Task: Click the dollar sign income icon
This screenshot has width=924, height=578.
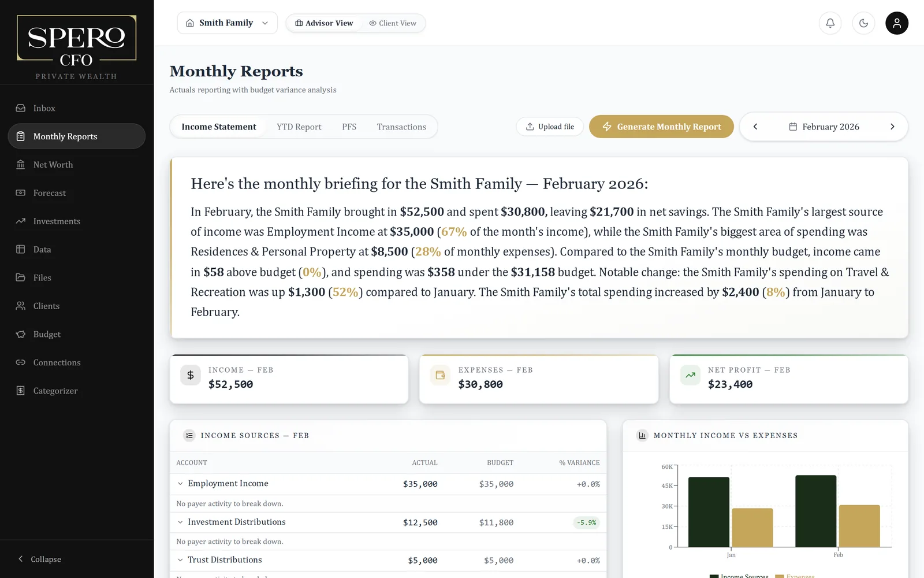Action: pyautogui.click(x=191, y=375)
